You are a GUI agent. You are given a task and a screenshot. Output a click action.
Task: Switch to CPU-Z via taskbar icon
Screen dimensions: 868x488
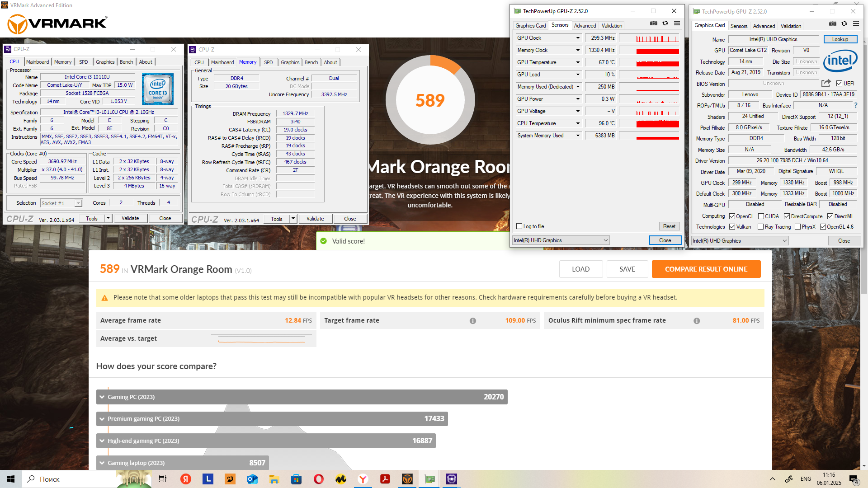(x=452, y=479)
